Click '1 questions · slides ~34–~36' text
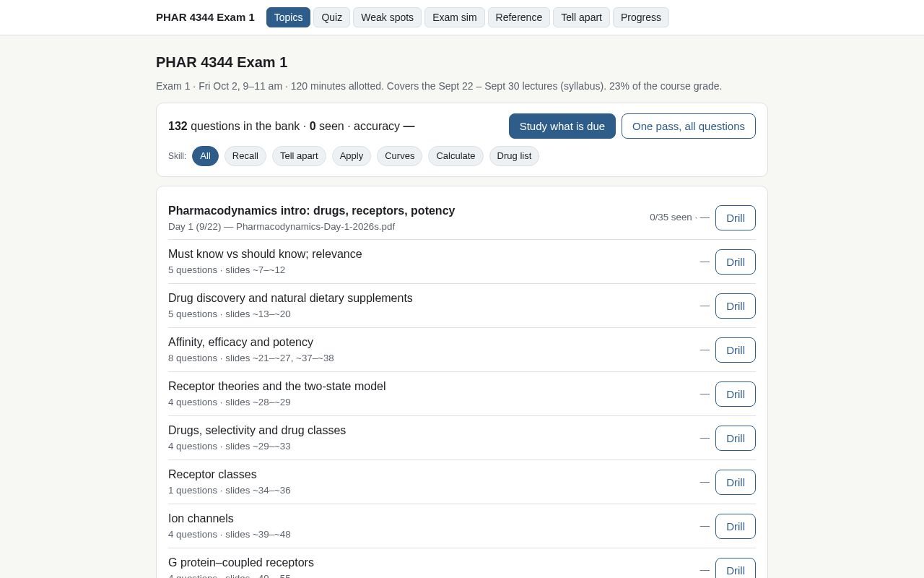This screenshot has height=578, width=924. point(230,491)
